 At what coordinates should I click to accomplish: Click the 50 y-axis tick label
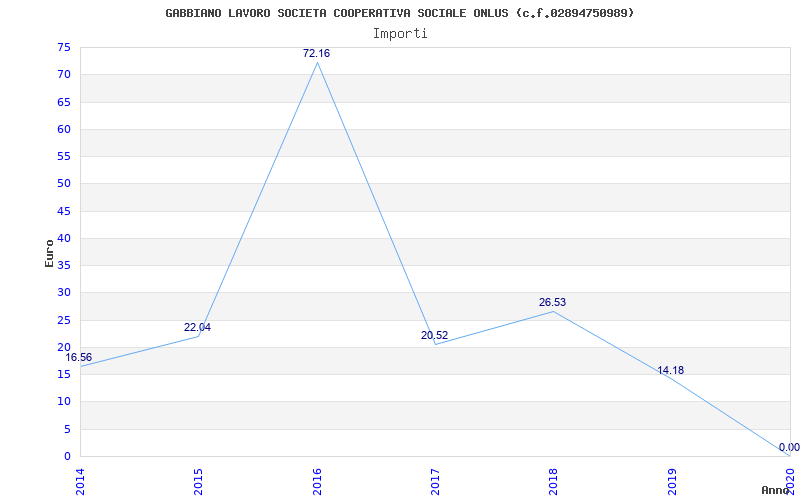tap(64, 184)
